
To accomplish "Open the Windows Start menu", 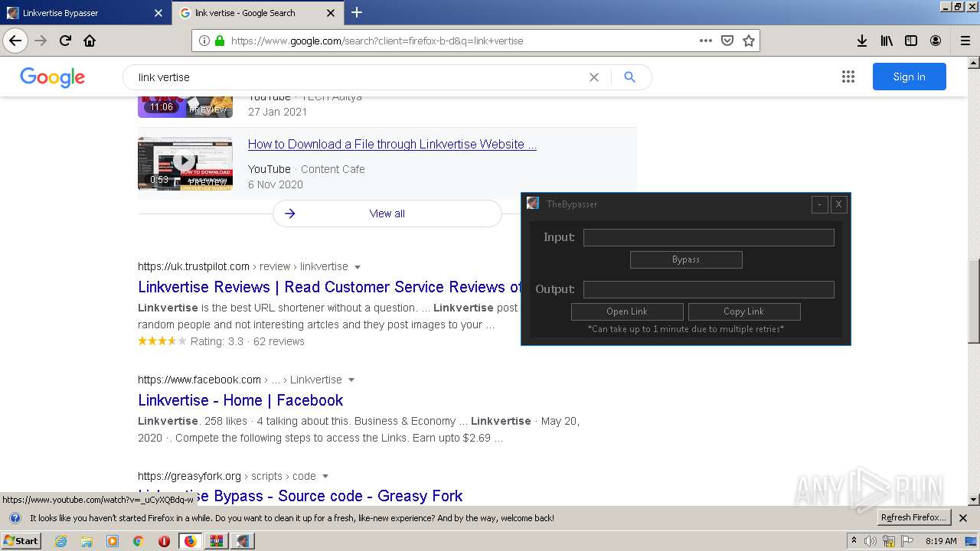I will coord(21,541).
